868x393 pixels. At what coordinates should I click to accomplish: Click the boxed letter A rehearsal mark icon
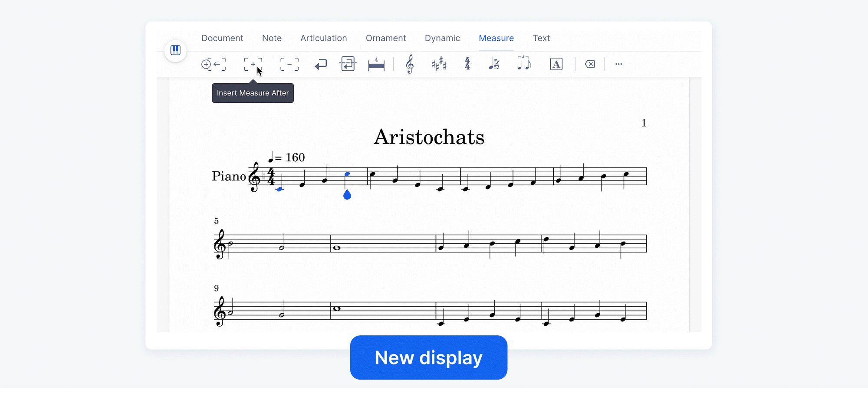[x=556, y=64]
